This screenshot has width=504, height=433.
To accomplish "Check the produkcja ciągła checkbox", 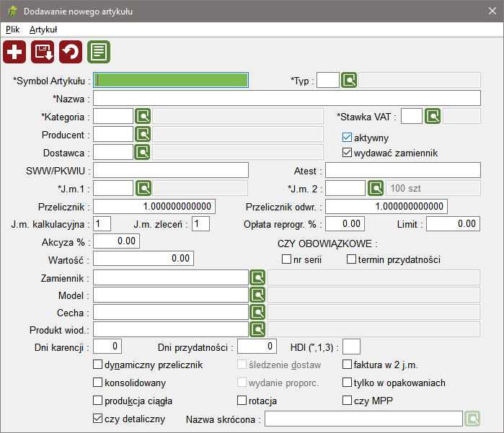I will [97, 401].
